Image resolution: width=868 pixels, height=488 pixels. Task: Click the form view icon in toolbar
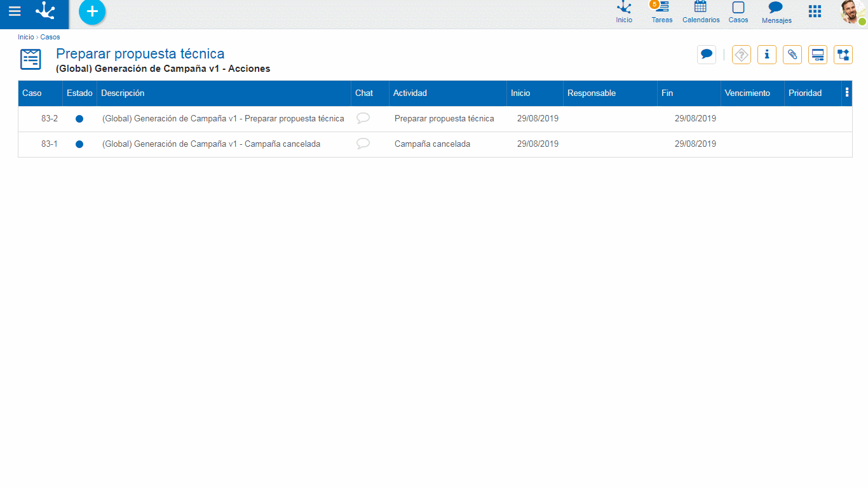pos(818,55)
